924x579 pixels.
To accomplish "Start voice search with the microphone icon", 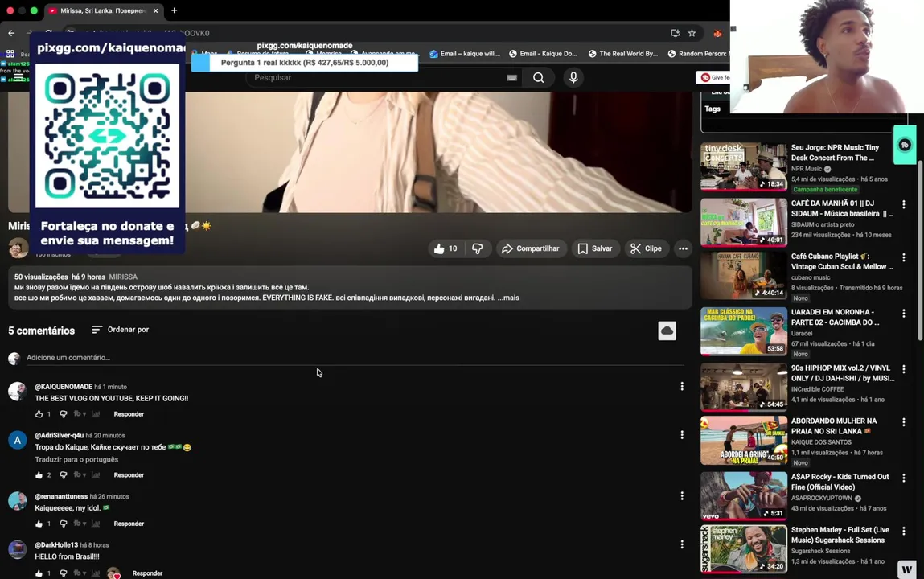I will pyautogui.click(x=573, y=78).
